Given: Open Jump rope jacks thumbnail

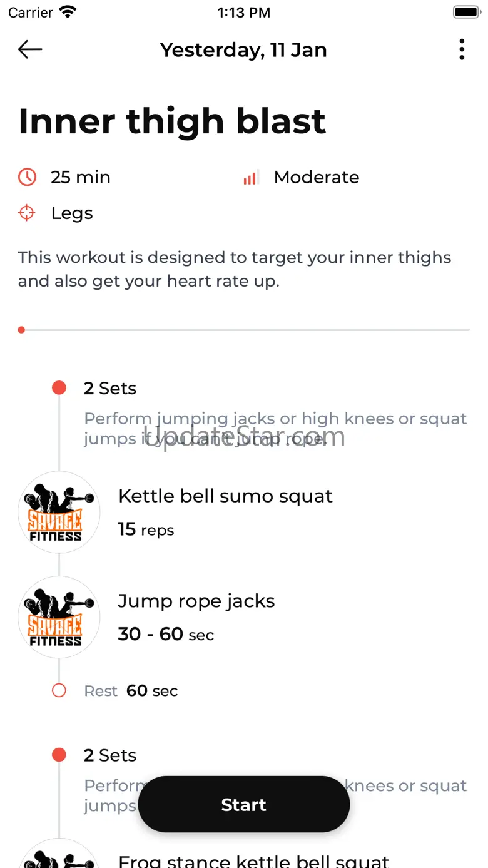Looking at the screenshot, I should pos(59,617).
